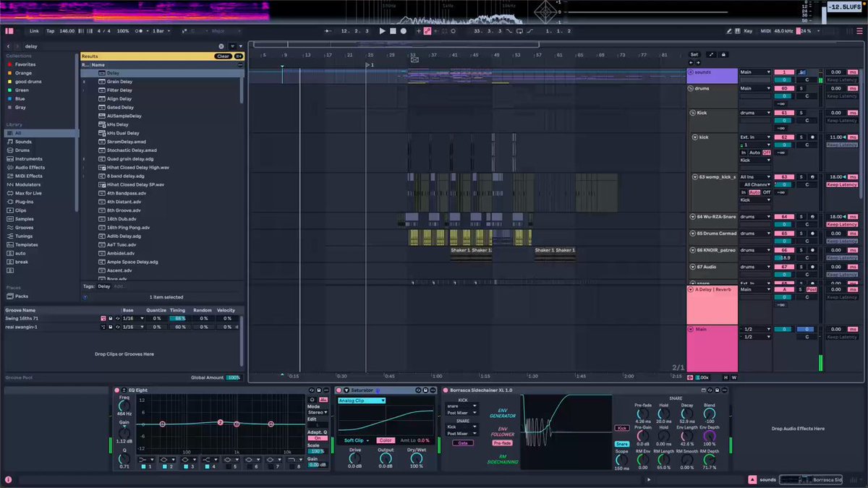Toggle the Pre-fade button in Sidechainer
868x488 pixels.
502,442
